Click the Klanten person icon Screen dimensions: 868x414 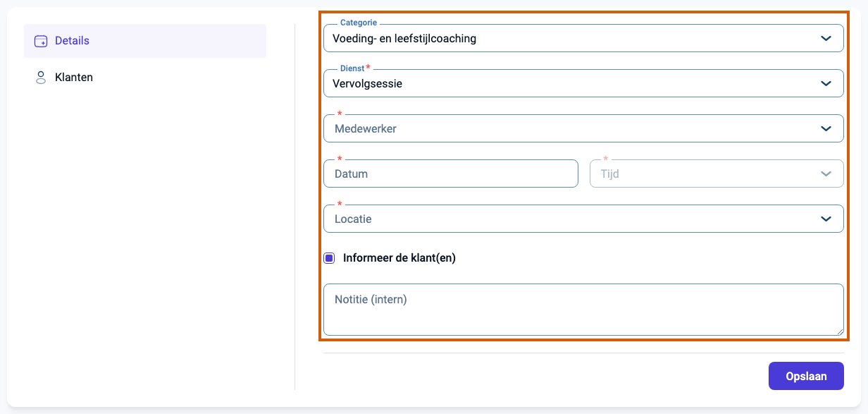[41, 77]
